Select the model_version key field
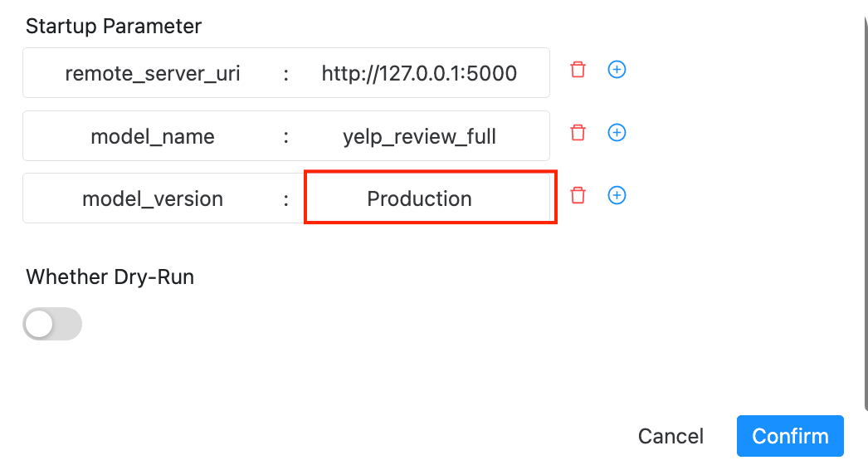 pos(153,198)
